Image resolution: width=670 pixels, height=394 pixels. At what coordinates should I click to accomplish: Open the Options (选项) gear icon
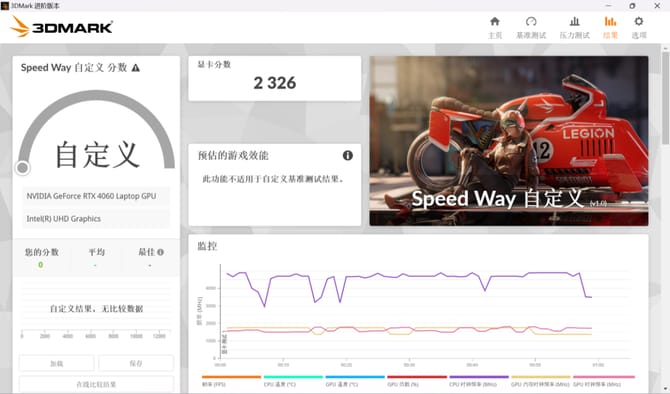click(x=639, y=27)
